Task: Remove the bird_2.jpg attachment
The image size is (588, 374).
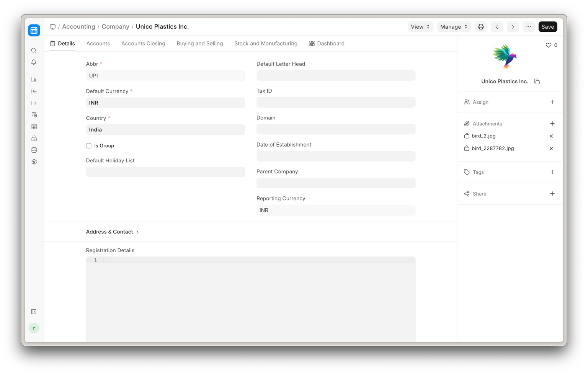Action: (551, 136)
